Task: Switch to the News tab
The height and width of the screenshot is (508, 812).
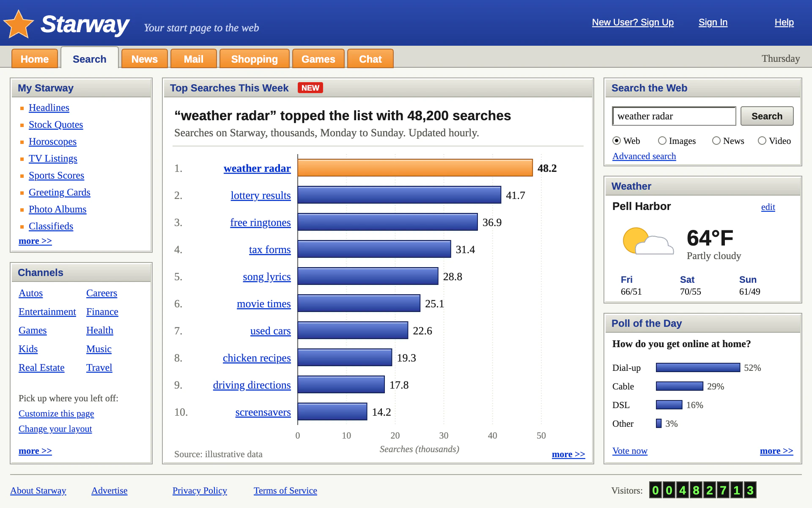Action: 145,59
